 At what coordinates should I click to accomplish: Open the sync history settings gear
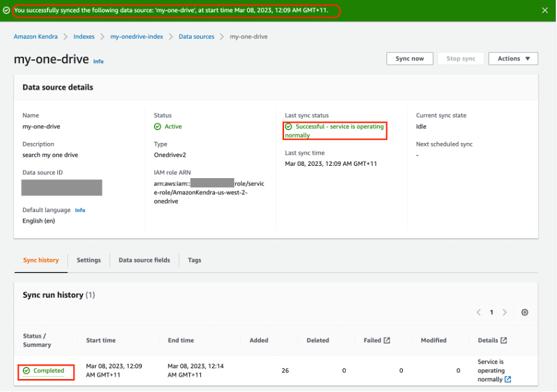click(x=524, y=312)
